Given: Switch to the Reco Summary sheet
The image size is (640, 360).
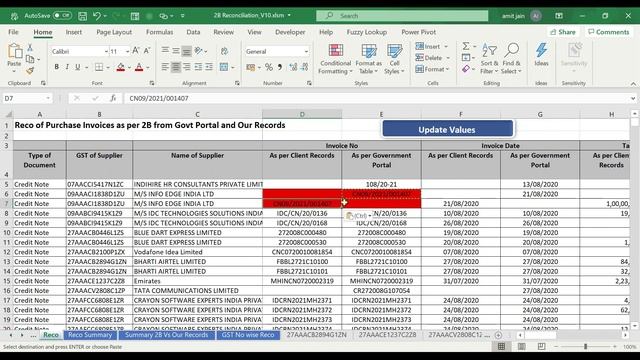Looking at the screenshot, I should (x=90, y=335).
